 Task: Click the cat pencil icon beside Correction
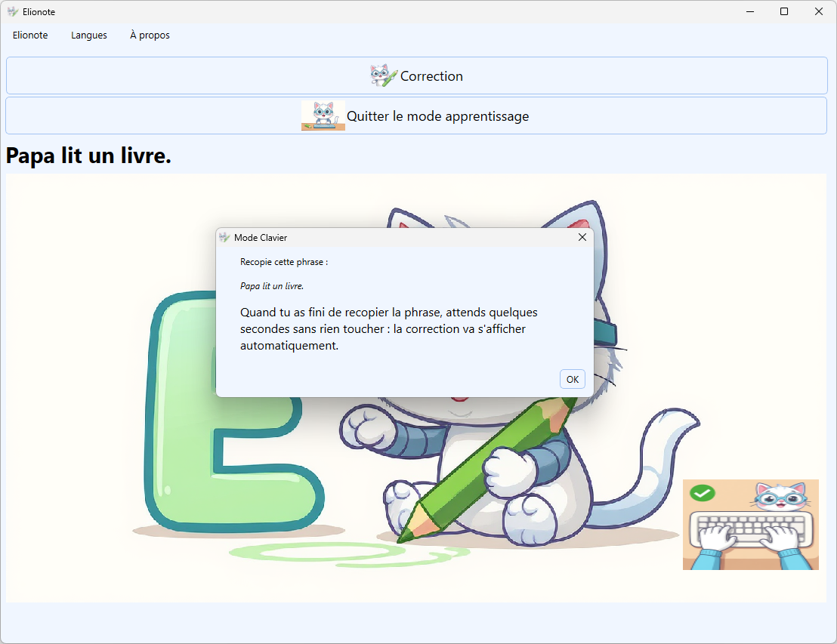click(x=383, y=75)
